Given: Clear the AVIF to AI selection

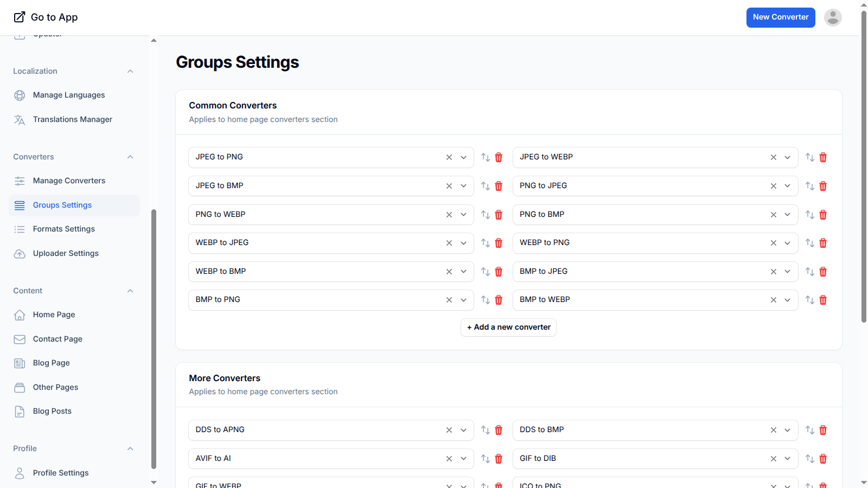Looking at the screenshot, I should pyautogui.click(x=449, y=459).
